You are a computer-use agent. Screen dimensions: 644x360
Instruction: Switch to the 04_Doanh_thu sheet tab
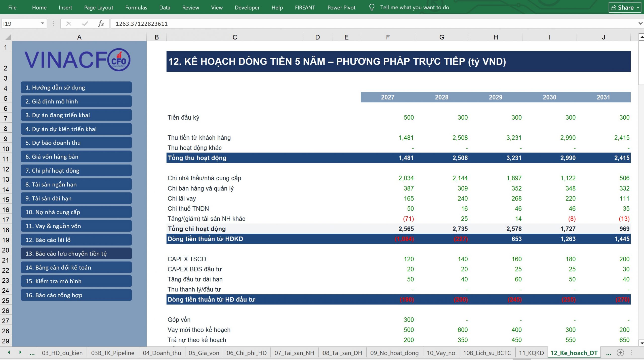point(162,353)
